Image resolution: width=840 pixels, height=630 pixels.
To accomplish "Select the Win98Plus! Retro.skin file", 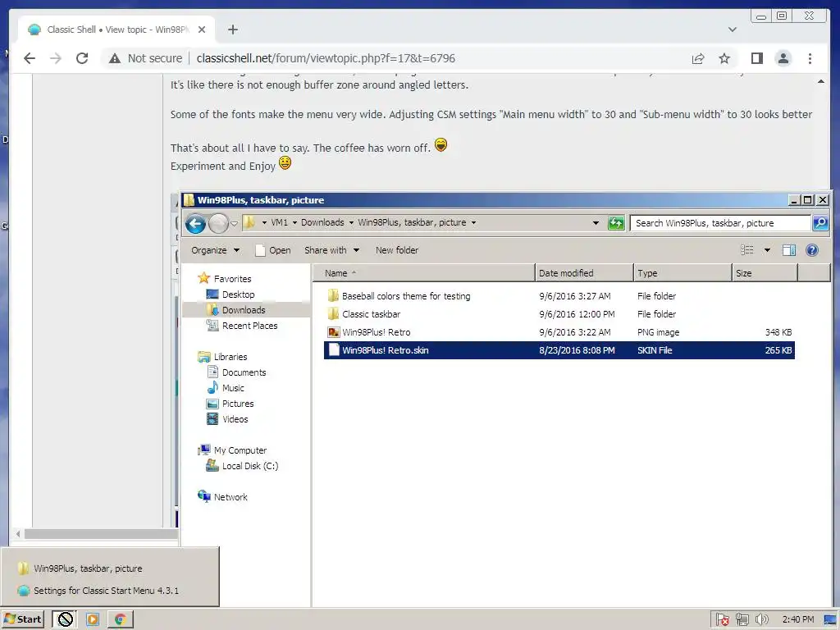I will (559, 350).
